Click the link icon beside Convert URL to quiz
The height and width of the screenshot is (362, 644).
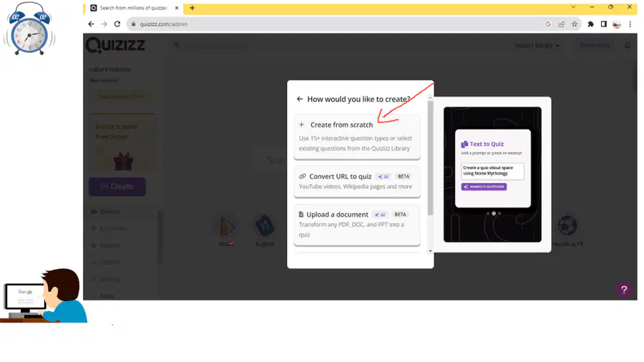(x=302, y=176)
